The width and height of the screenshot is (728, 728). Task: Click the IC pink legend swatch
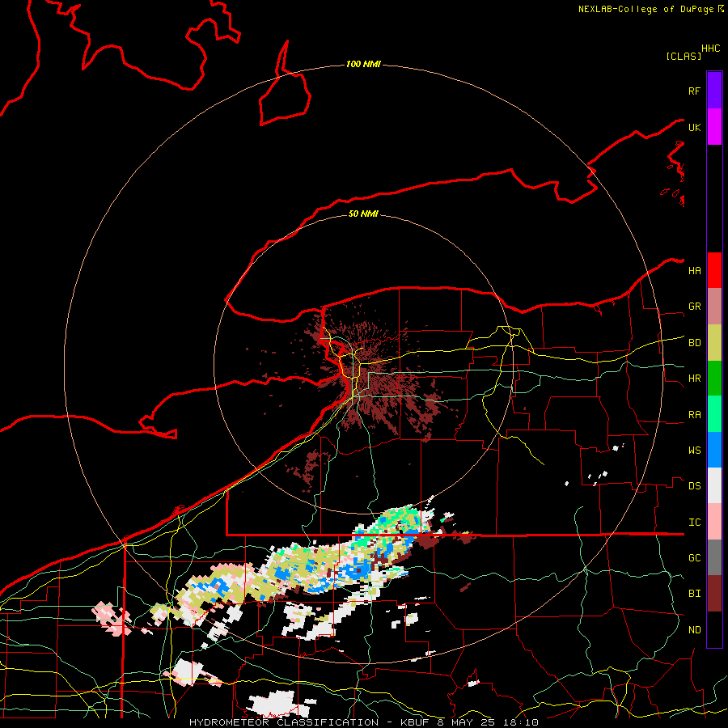714,522
